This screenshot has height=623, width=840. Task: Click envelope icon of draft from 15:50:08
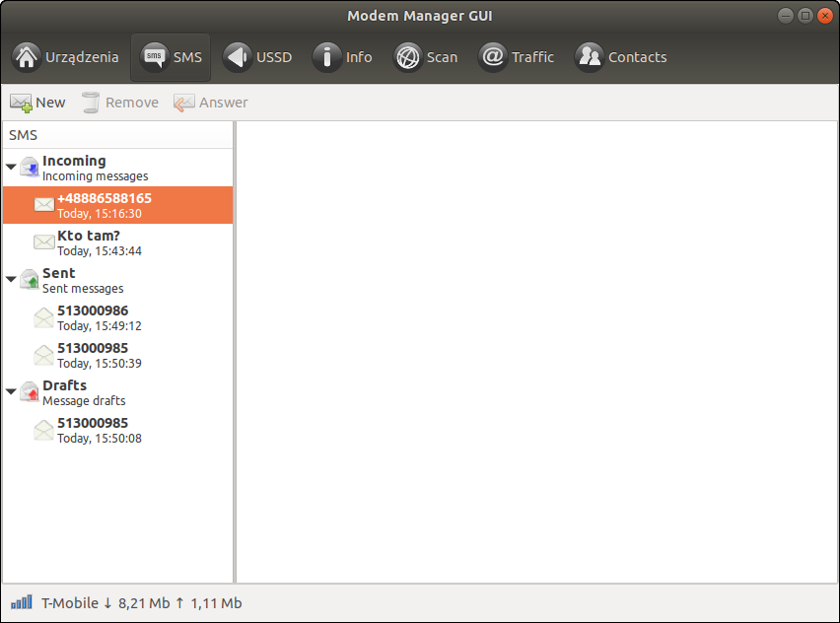[x=44, y=430]
